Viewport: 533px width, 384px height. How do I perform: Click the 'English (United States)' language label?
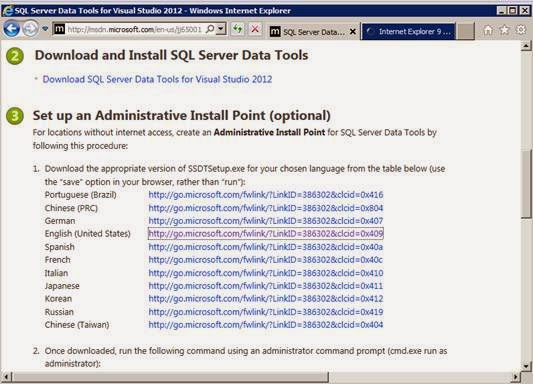point(88,234)
